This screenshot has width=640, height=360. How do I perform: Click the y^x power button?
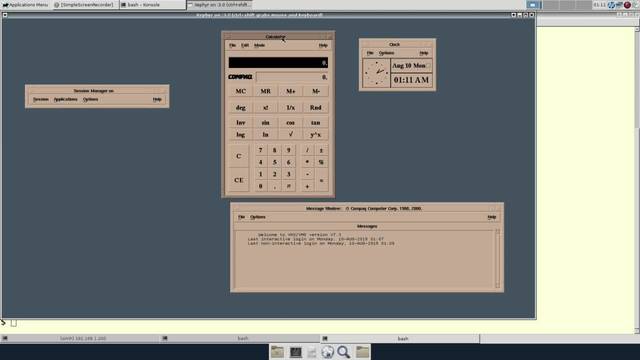[316, 134]
